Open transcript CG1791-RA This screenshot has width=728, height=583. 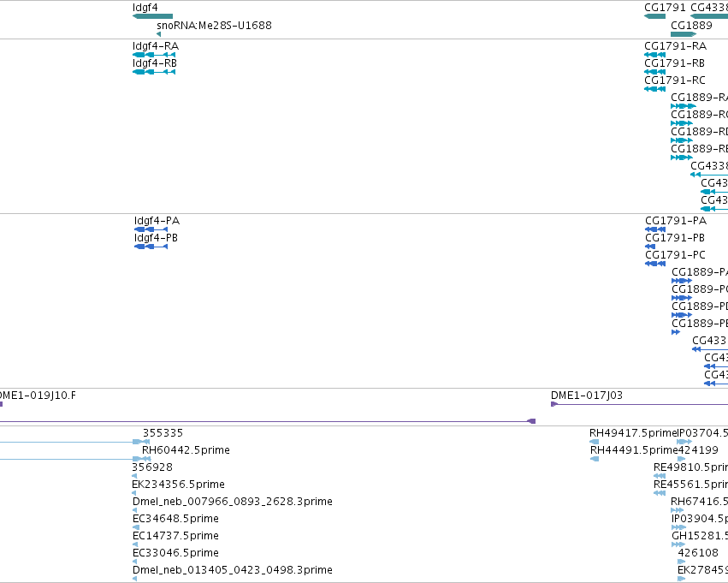(x=654, y=55)
